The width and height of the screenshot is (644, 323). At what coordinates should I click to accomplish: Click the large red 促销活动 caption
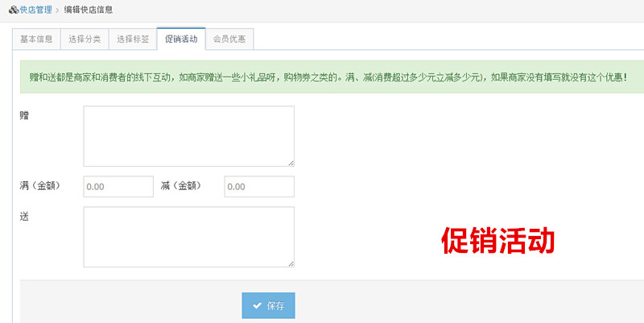point(497,240)
